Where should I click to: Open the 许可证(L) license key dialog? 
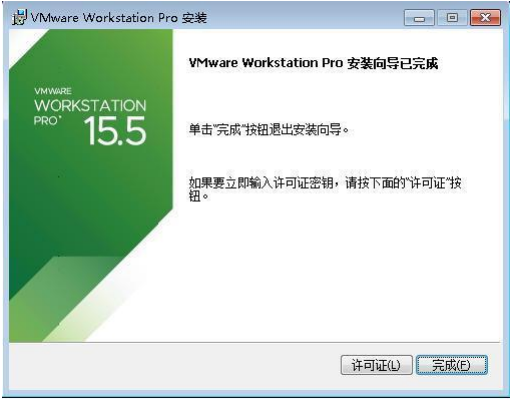click(376, 365)
